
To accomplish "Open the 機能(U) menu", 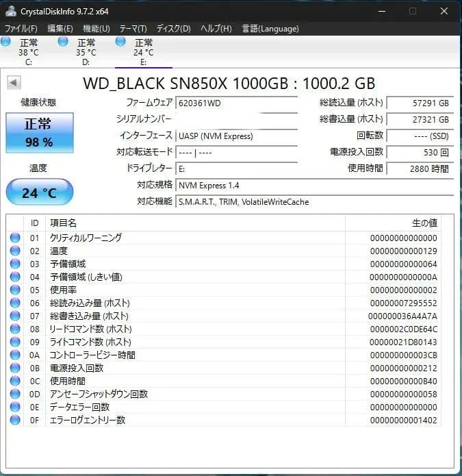I will 96,29.
